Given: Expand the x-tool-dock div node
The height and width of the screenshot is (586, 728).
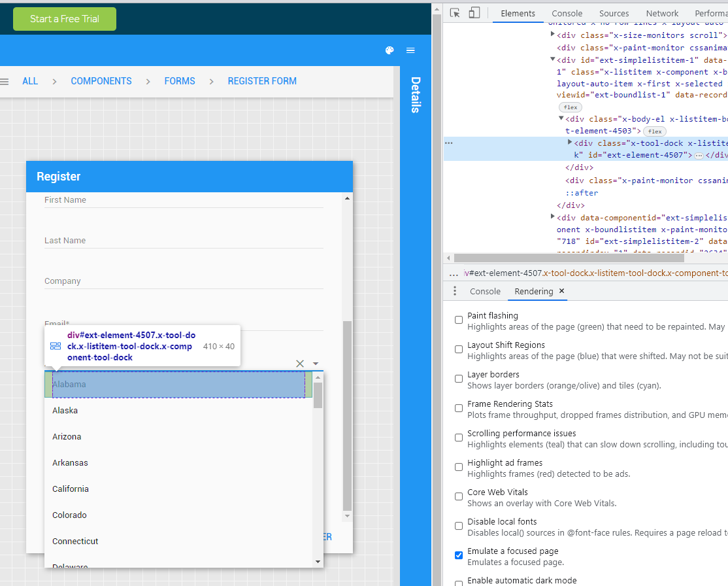Looking at the screenshot, I should [570, 143].
